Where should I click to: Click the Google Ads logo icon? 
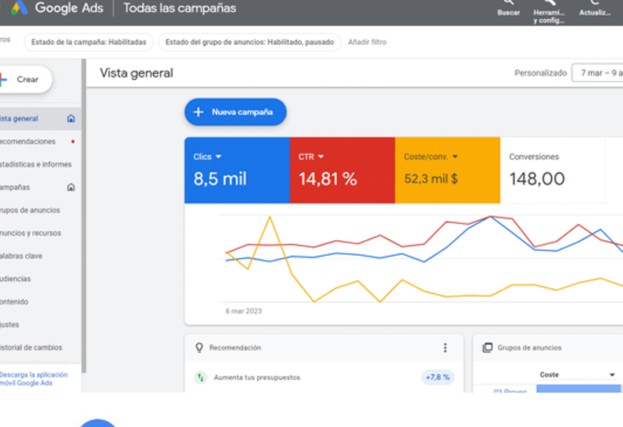click(x=19, y=8)
